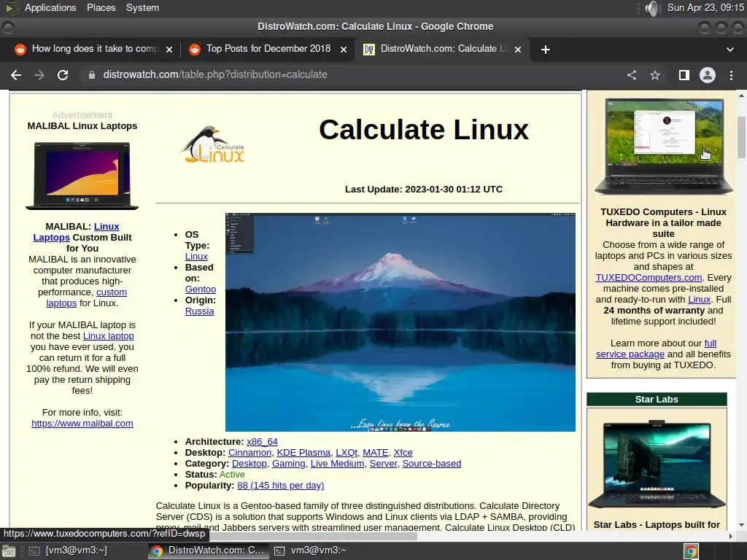Image resolution: width=747 pixels, height=560 pixels.
Task: Click the TUXEDO laptop advertisement image
Action: [664, 146]
